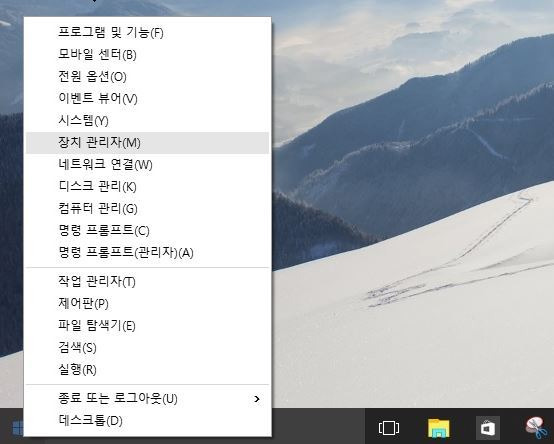Open Task View from the taskbar
Image resolution: width=554 pixels, height=444 pixels.
coord(389,428)
